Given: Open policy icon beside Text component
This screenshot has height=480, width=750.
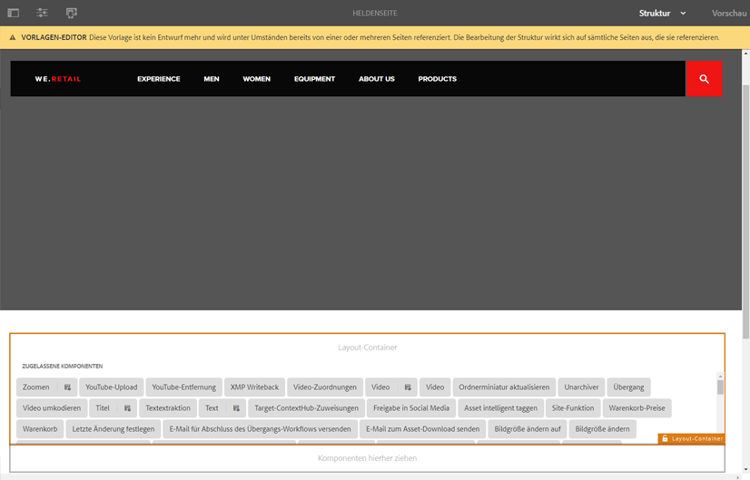Looking at the screenshot, I should [236, 408].
